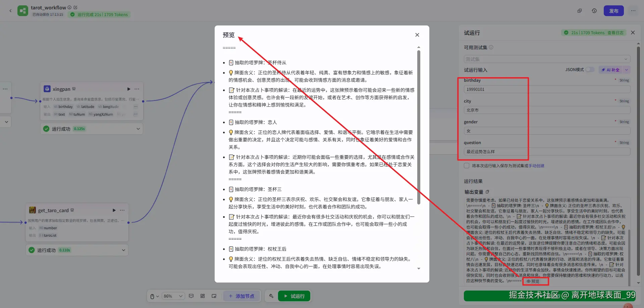Open the header more options menu
Image resolution: width=644 pixels, height=308 pixels.
[633, 11]
